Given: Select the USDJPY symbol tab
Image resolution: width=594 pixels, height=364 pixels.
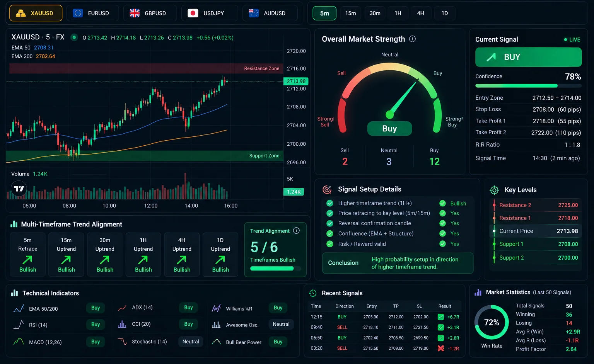Looking at the screenshot, I should click(209, 13).
